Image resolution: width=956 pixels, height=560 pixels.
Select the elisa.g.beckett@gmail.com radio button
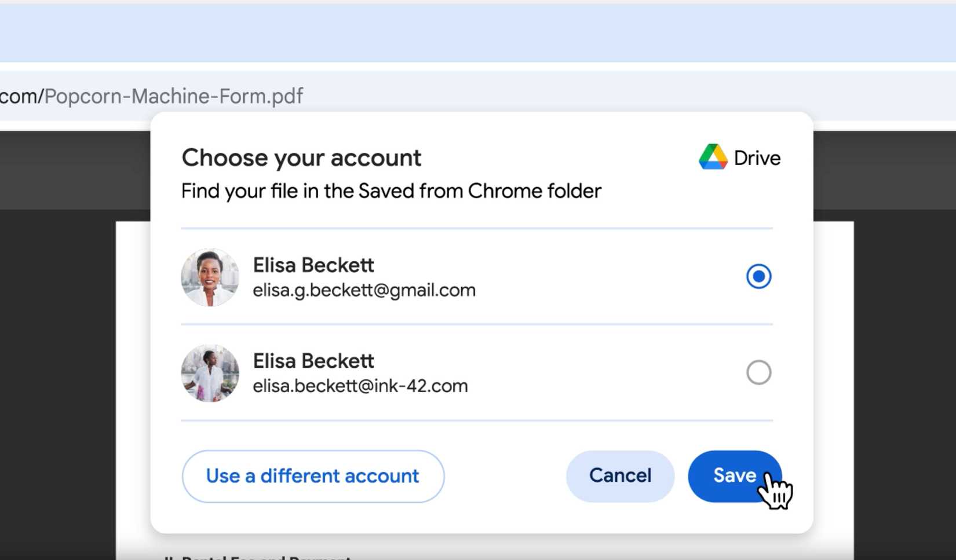pos(759,276)
